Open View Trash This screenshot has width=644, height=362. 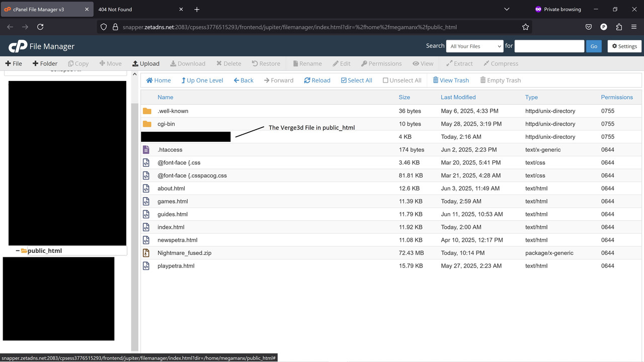tap(451, 80)
